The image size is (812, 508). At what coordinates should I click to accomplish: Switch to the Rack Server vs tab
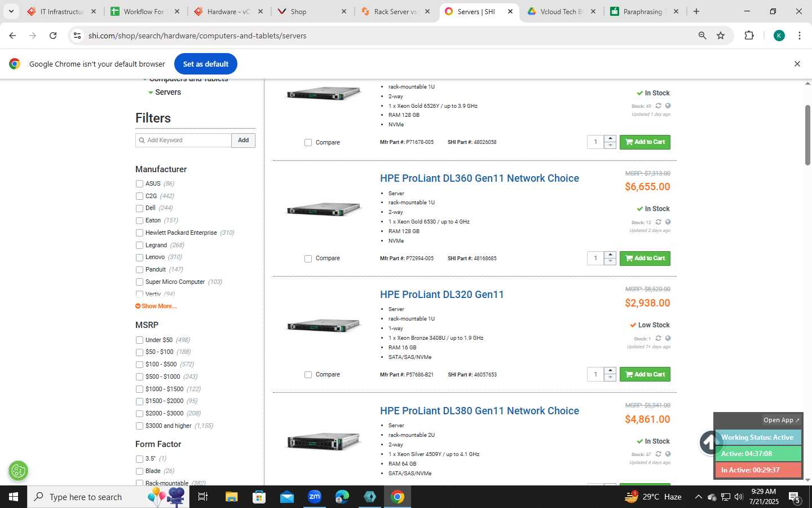click(395, 11)
